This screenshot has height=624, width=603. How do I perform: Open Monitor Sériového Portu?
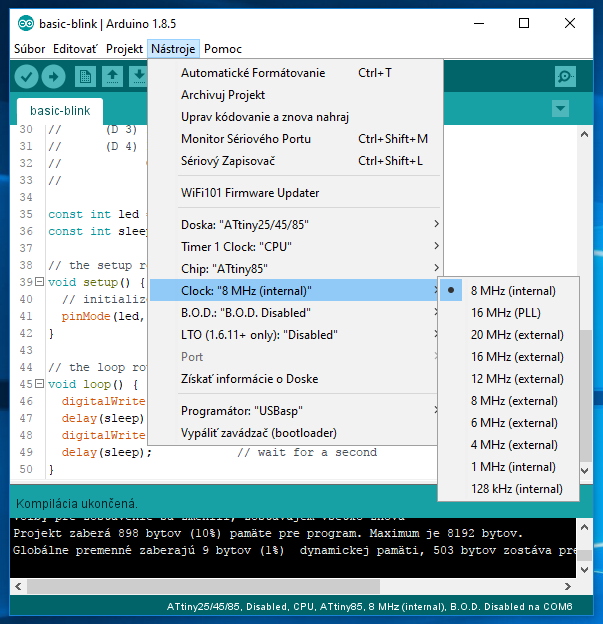295,138
